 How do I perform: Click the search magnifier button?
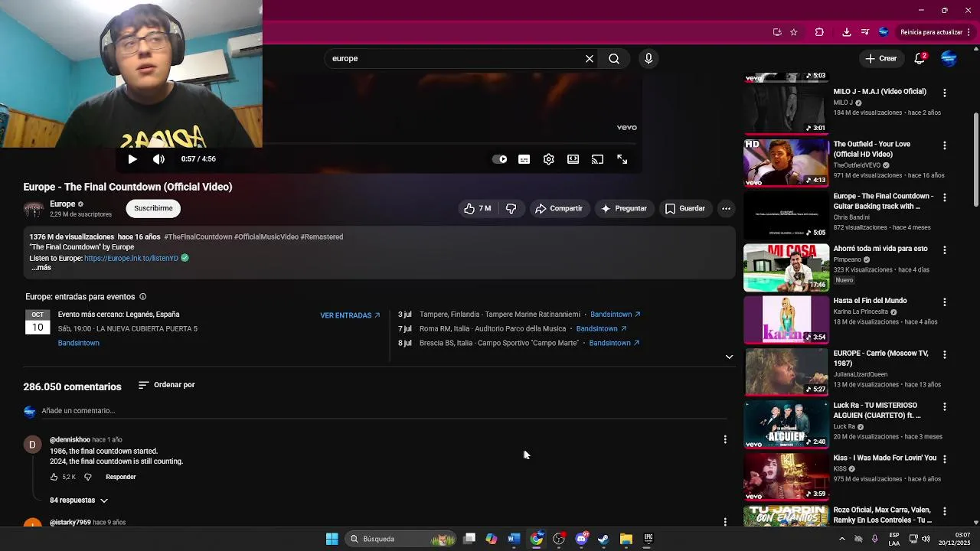(x=614, y=58)
